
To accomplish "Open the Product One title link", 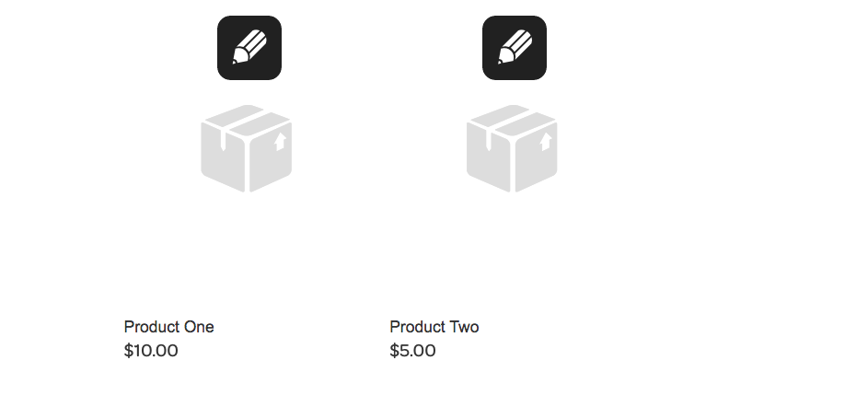I will pos(168,327).
